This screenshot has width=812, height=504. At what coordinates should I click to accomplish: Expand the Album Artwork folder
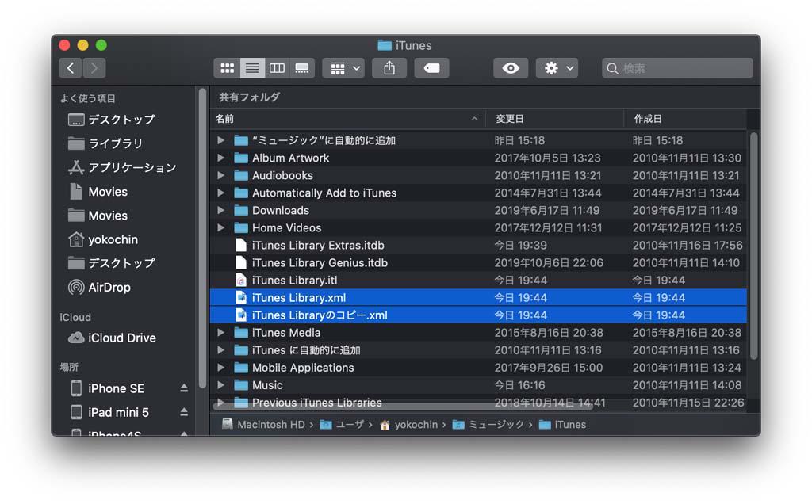221,158
